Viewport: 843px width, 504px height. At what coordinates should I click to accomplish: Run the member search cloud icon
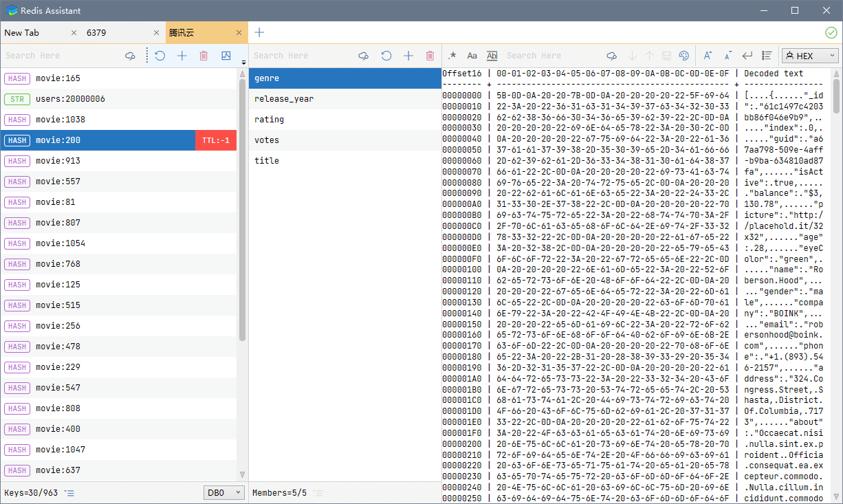pos(364,56)
